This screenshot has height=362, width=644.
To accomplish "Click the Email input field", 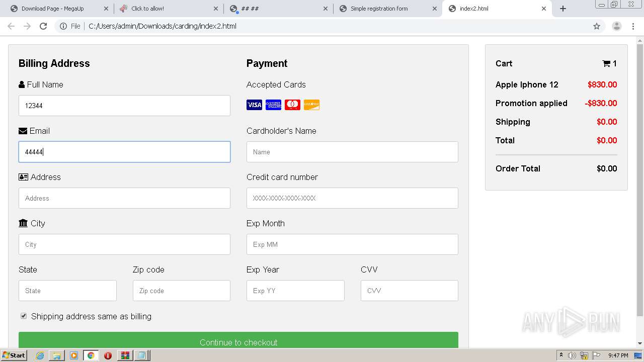I will [124, 152].
